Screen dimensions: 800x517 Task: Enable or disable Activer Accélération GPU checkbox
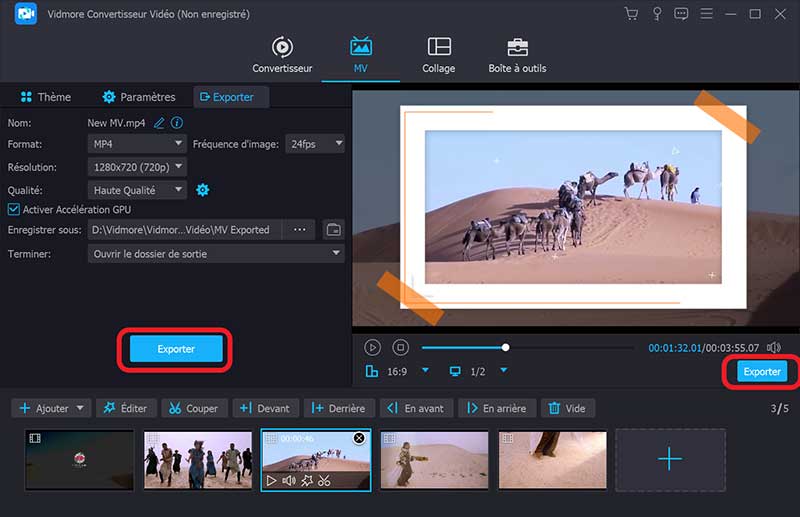14,209
